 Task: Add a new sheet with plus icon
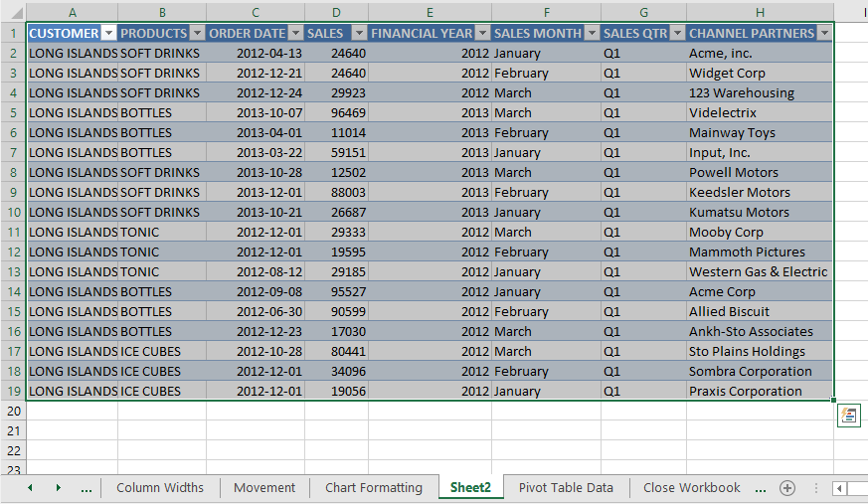pos(787,488)
